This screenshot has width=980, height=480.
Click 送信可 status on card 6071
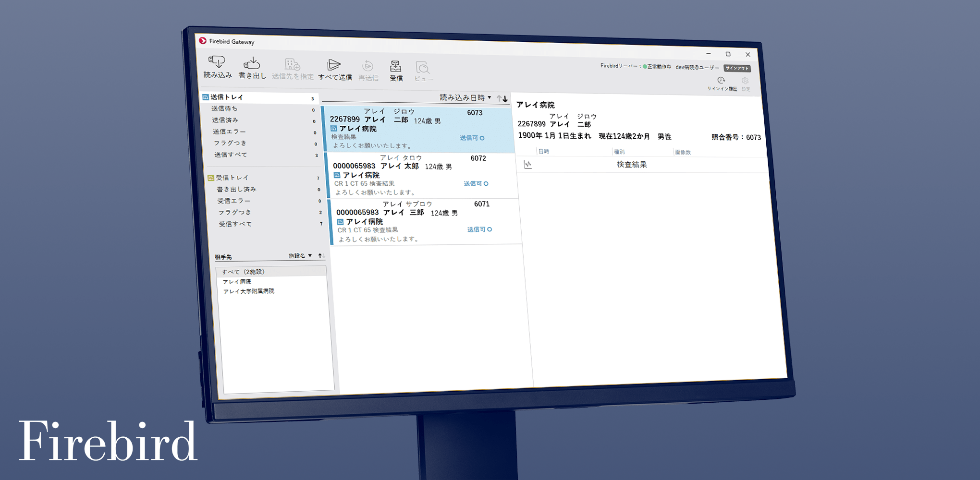[479, 229]
